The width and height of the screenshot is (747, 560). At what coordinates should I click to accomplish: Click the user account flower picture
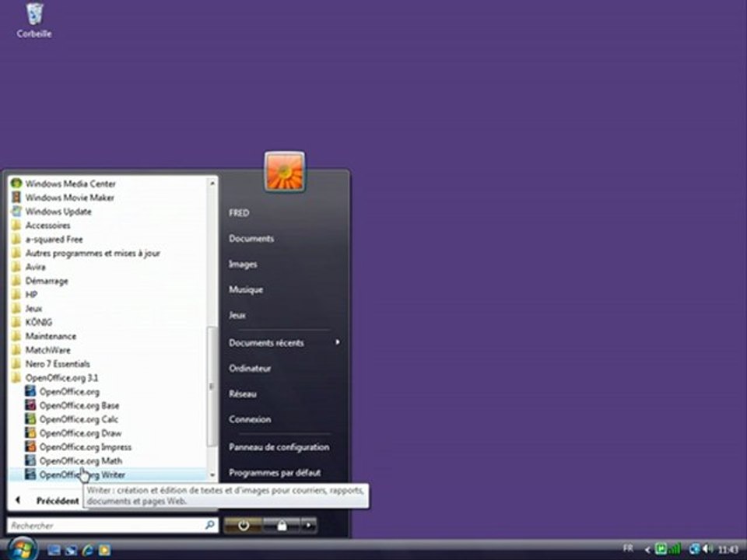[285, 172]
